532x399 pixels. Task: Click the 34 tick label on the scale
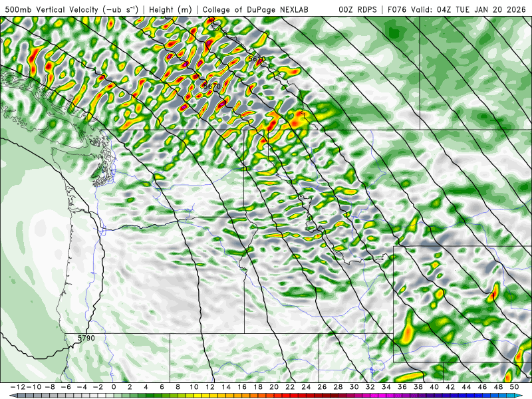[386, 387]
